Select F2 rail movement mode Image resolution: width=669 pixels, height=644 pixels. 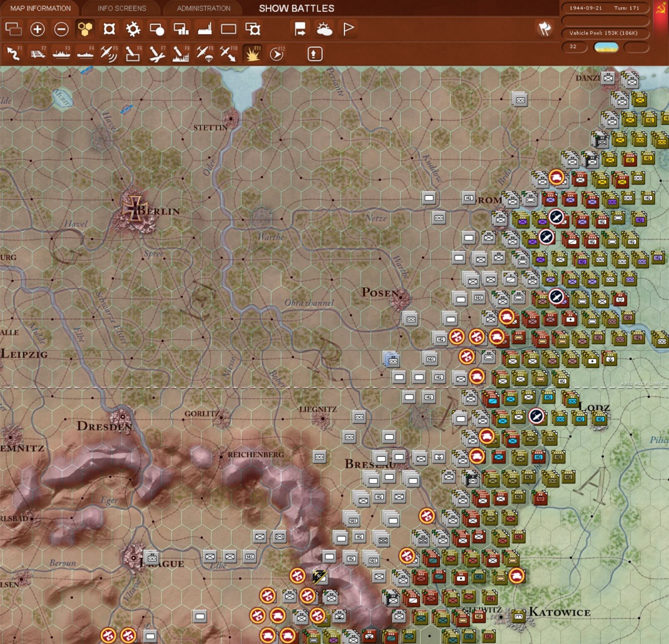click(x=37, y=53)
